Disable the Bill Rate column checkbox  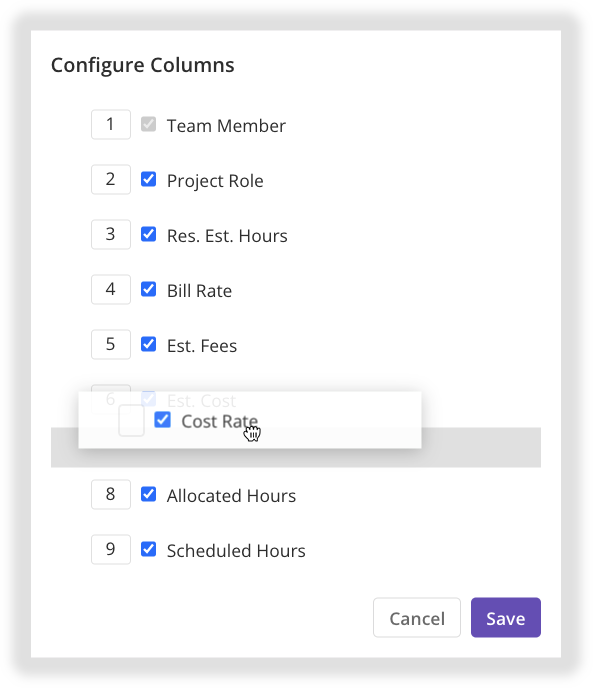(x=148, y=290)
